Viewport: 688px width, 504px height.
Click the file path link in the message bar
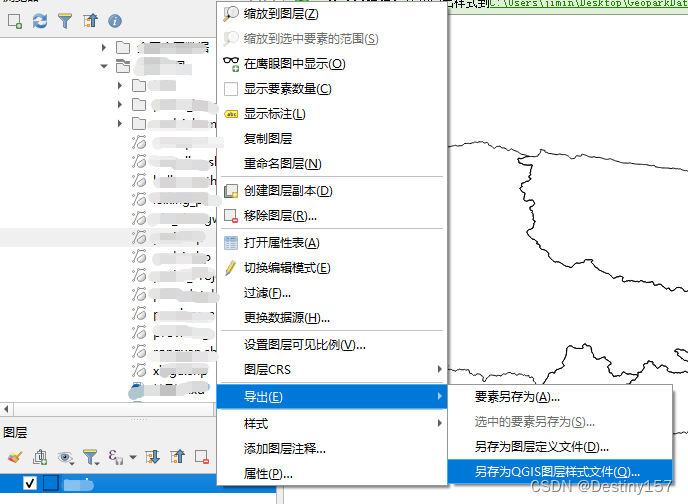click(x=589, y=4)
